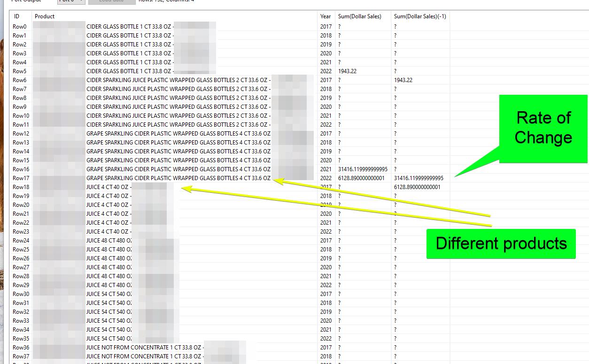Screen dimensions: 589x364
Task: Select the Row0 ID cell
Action: point(20,27)
